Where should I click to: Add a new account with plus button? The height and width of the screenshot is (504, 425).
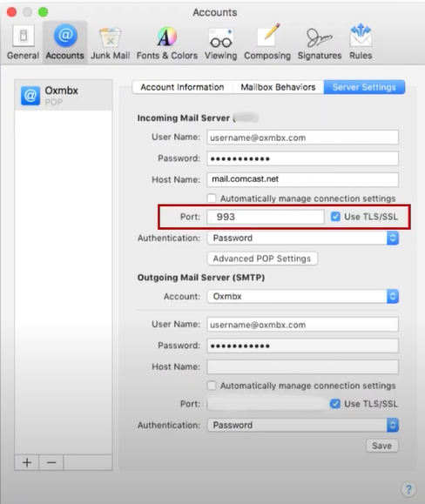point(27,462)
